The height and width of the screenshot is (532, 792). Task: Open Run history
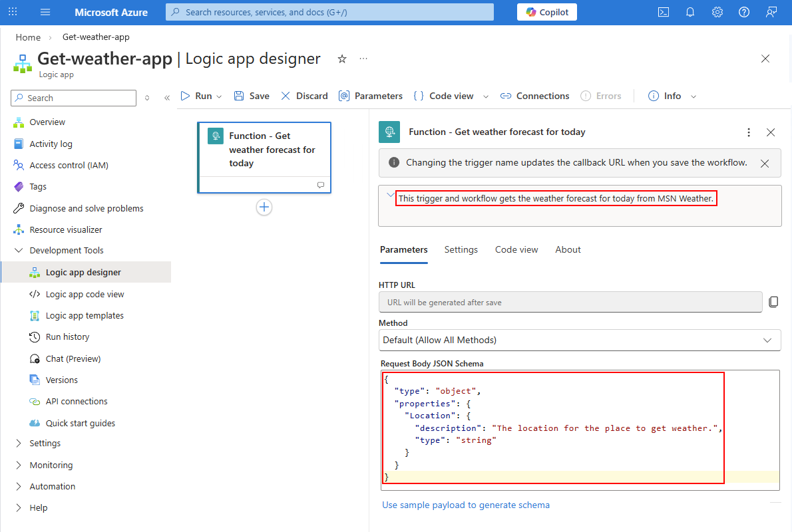coord(67,336)
